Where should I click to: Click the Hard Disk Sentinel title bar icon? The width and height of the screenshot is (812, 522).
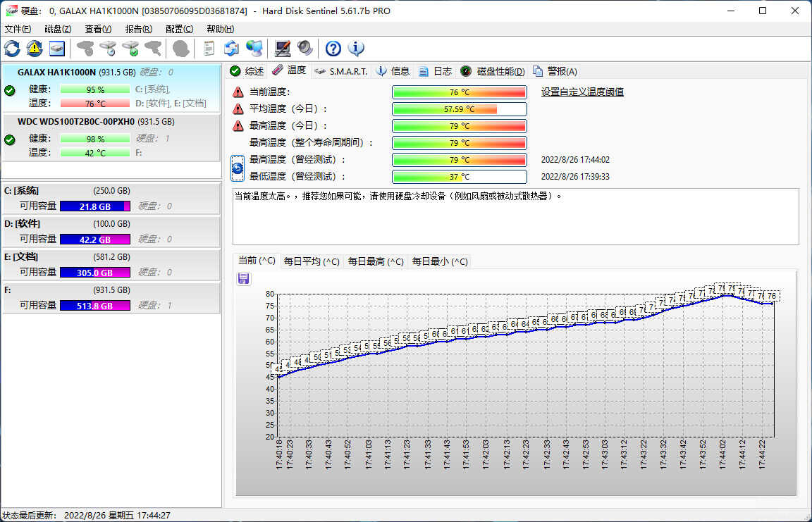pyautogui.click(x=11, y=11)
